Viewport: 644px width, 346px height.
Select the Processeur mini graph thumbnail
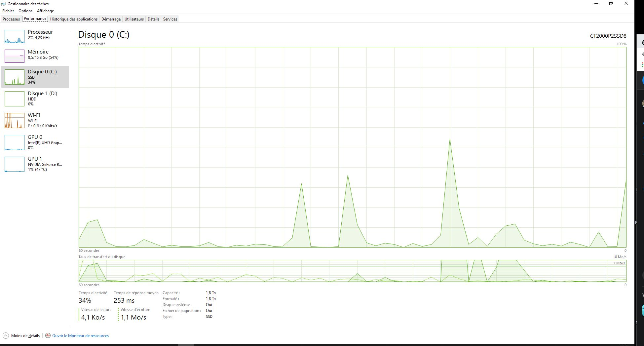coord(15,36)
